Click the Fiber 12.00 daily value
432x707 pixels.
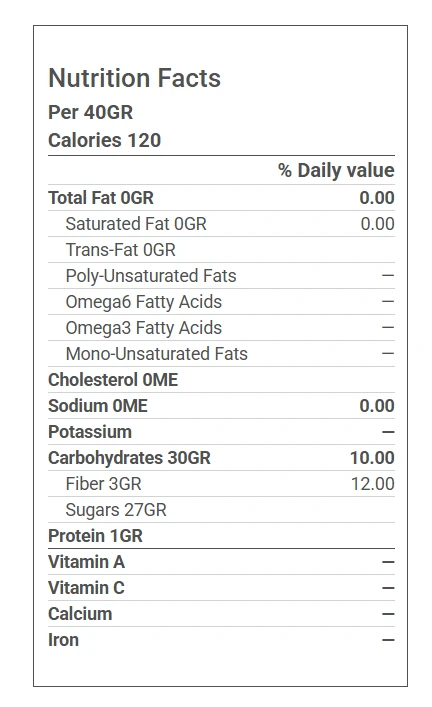click(373, 484)
